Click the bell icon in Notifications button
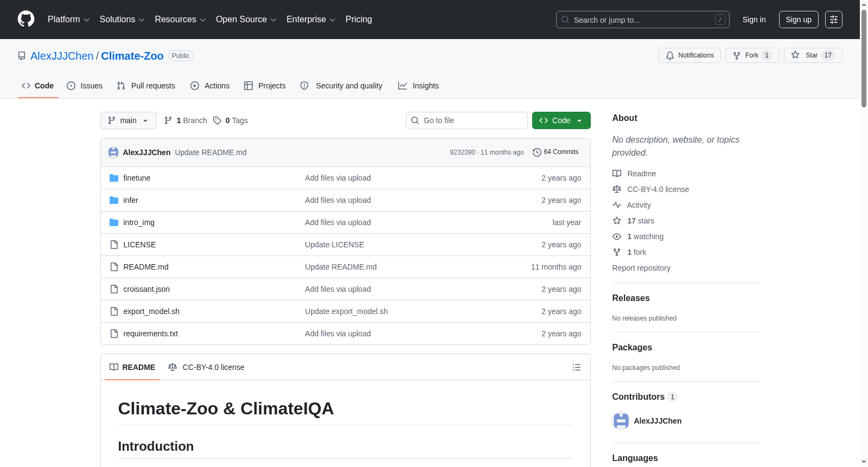 point(670,55)
